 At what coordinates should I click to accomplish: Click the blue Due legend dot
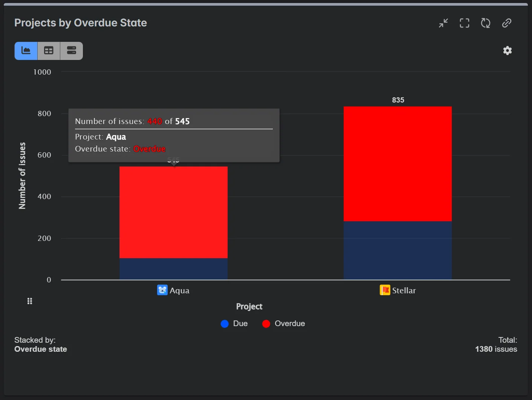[225, 324]
